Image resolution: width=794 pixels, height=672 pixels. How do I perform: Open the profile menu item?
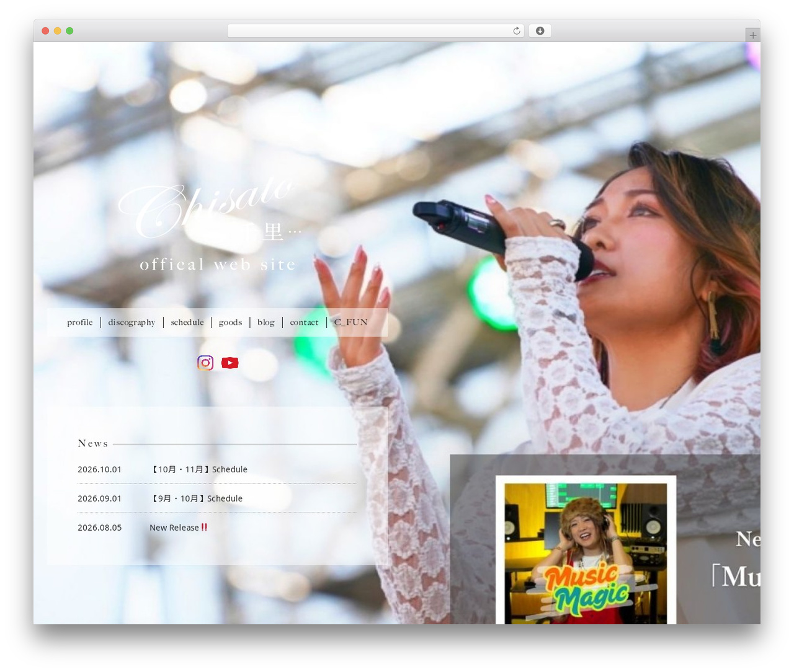[80, 322]
